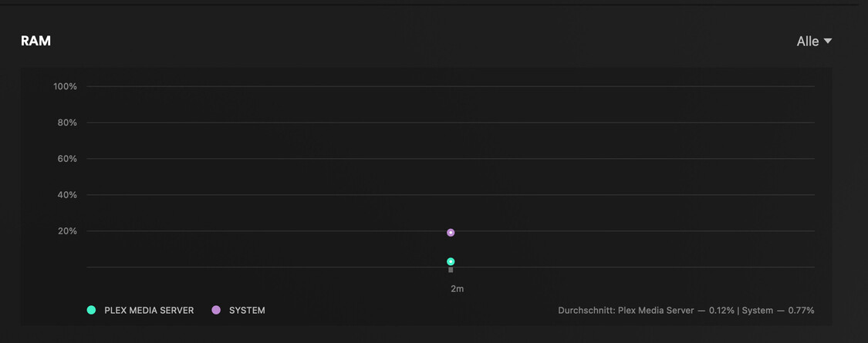Viewport: 868px width, 343px height.
Task: Click the Alle label text
Action: 807,42
